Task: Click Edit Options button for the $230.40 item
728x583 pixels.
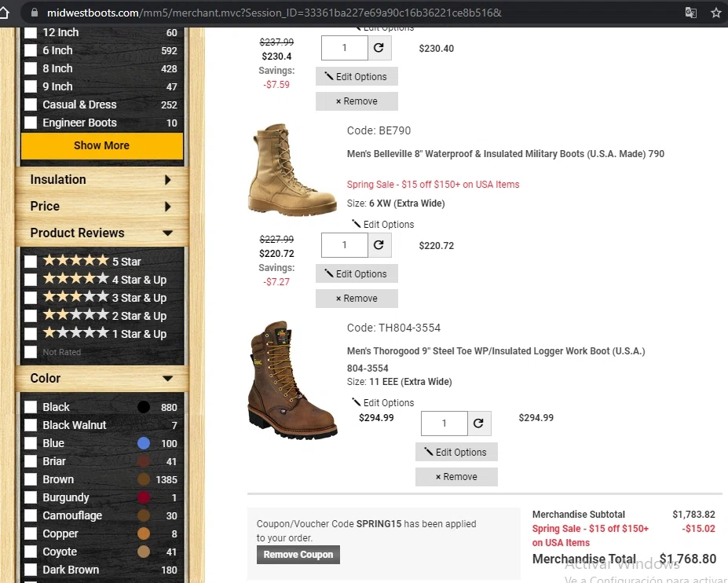Action: point(357,77)
